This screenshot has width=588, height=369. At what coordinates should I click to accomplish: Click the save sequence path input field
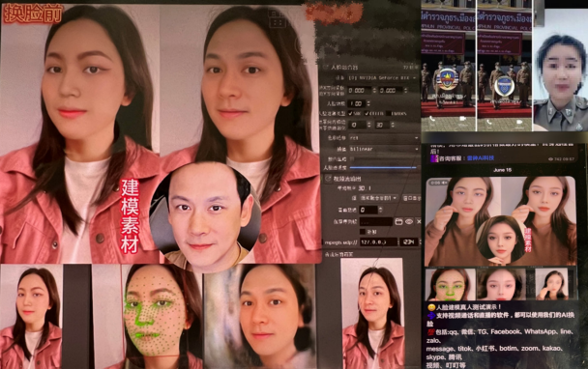[376, 222]
